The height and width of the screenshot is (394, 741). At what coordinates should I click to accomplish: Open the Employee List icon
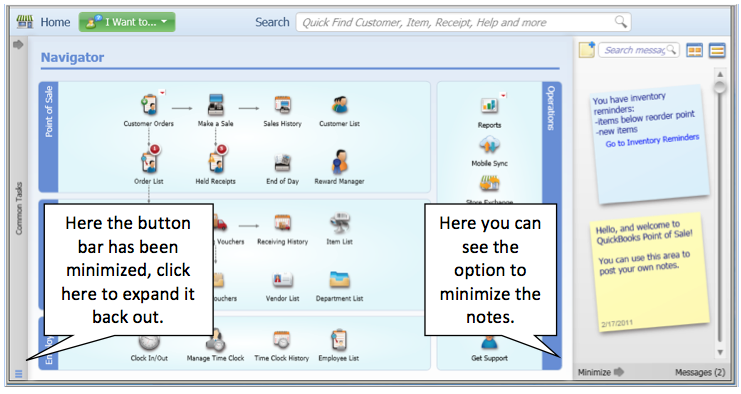(x=339, y=340)
